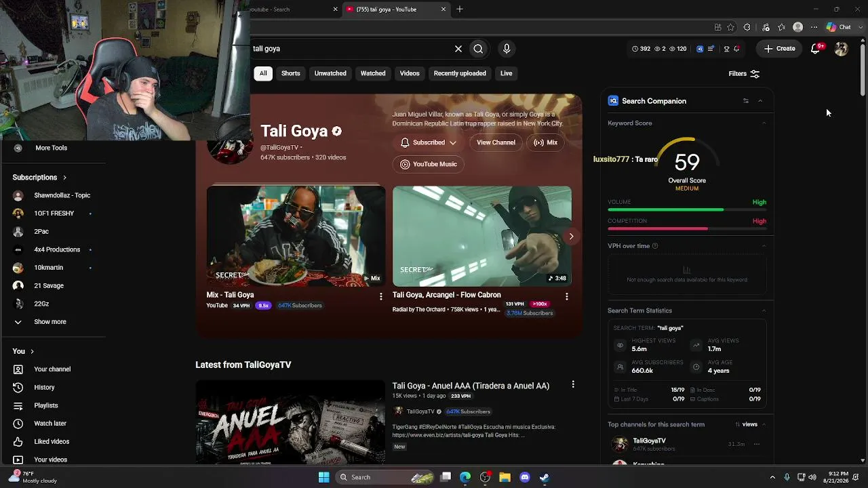Viewport: 868px width, 488px height.
Task: Open Microsoft Edge from the taskbar
Action: 465,477
